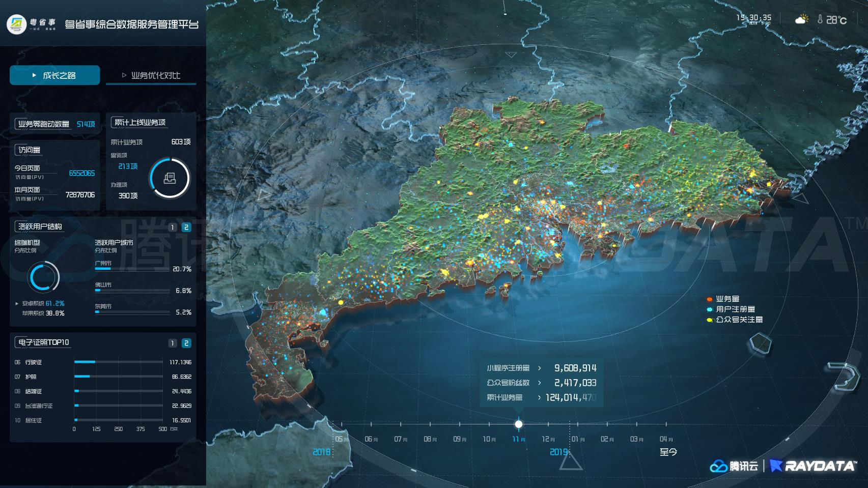Click the cyan 用户注册量 legend dot
This screenshot has width=868, height=488.
coord(709,309)
